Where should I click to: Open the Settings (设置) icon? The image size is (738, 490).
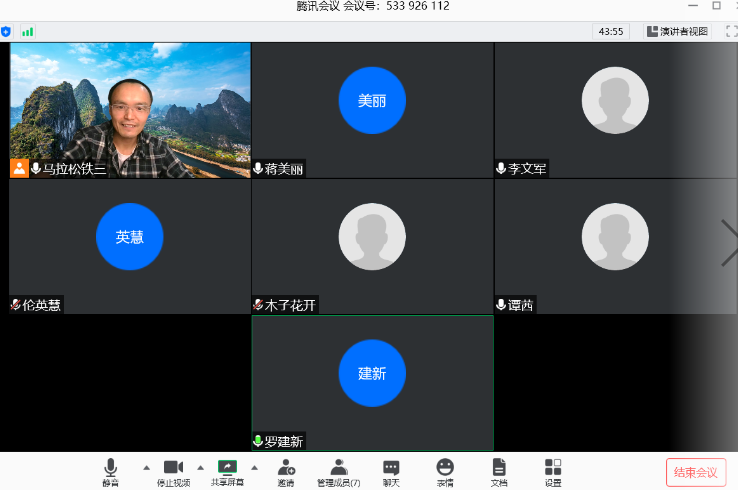553,468
